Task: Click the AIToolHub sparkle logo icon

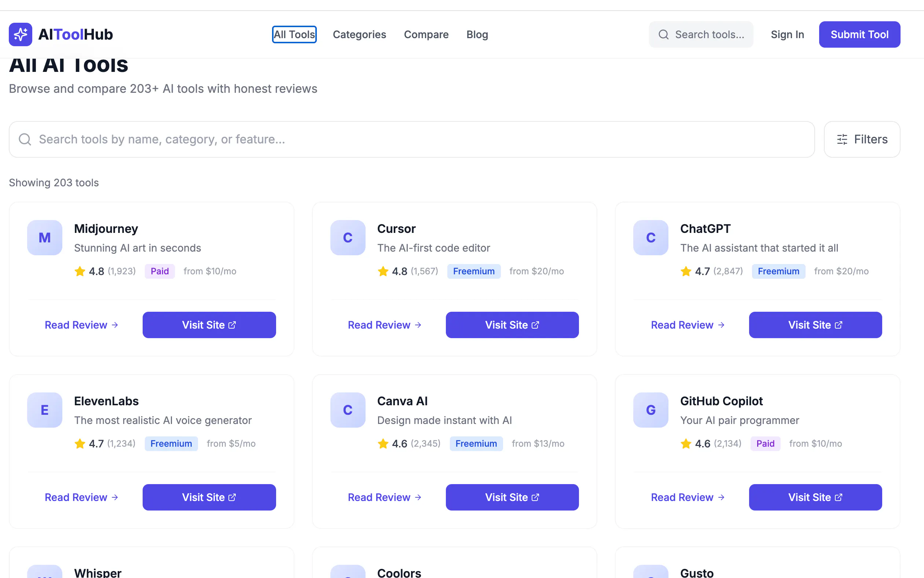Action: pos(20,34)
